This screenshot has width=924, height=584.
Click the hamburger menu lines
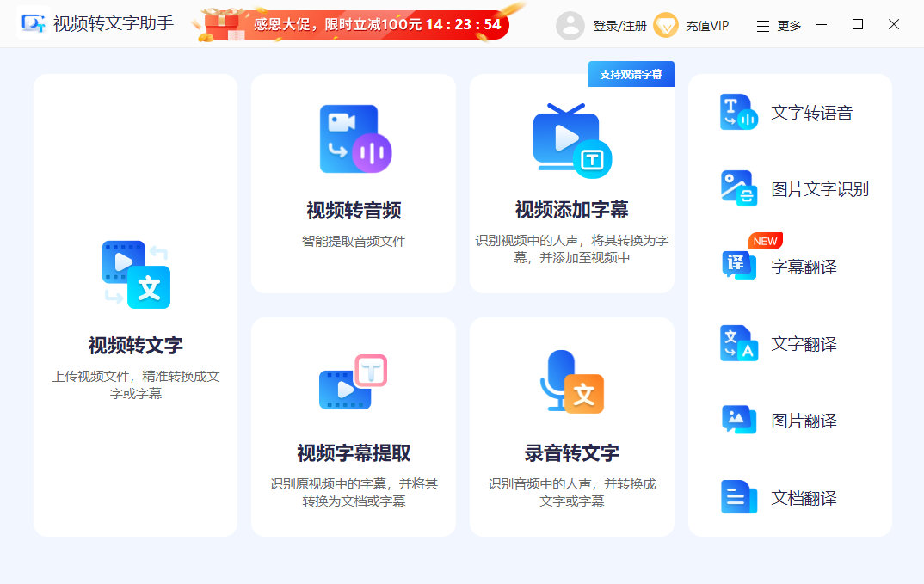pyautogui.click(x=761, y=25)
